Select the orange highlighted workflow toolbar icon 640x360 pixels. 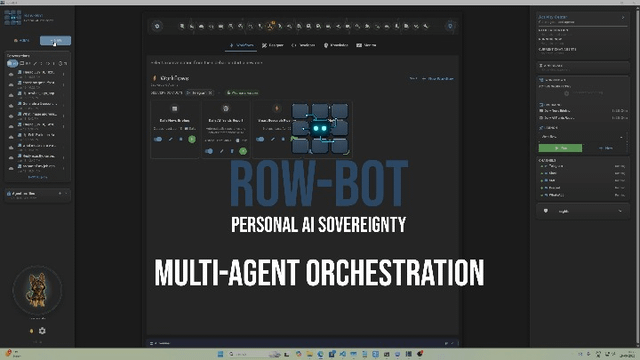tap(270, 26)
